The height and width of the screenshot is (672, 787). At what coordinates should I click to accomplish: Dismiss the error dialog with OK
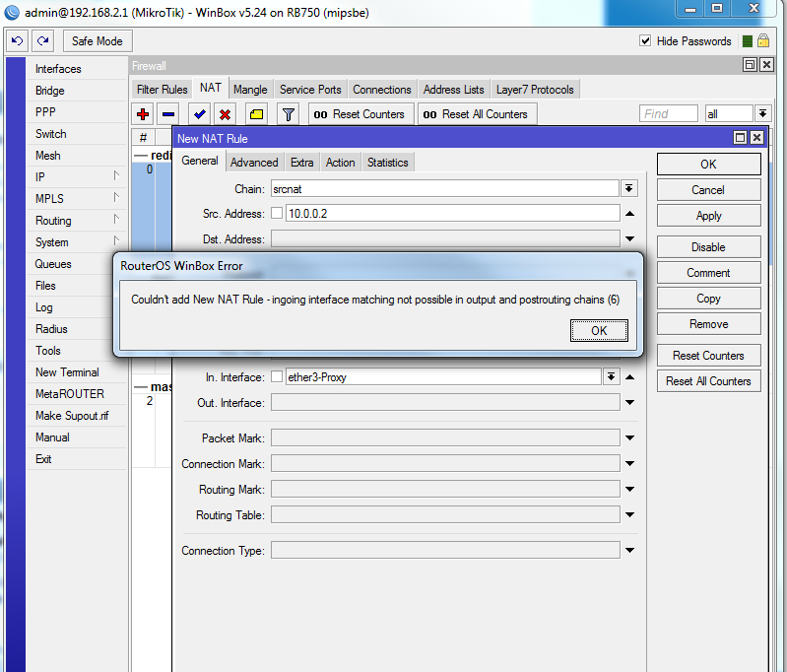coord(599,330)
